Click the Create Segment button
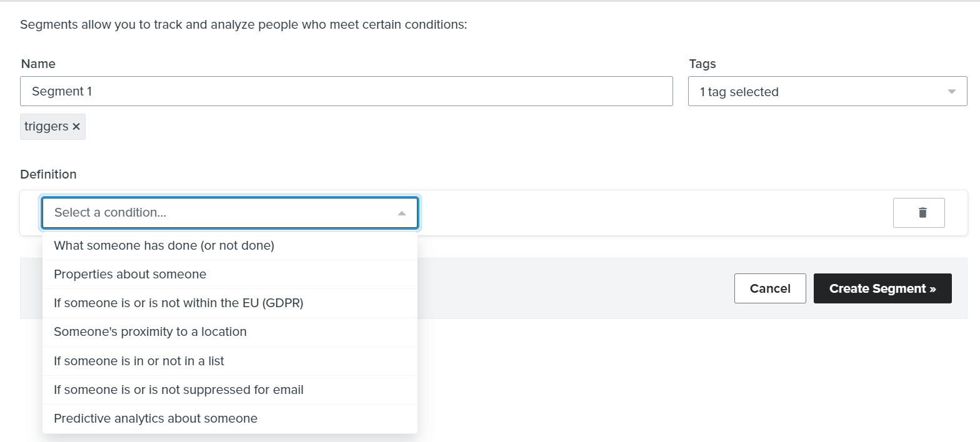This screenshot has height=442, width=980. click(x=882, y=288)
